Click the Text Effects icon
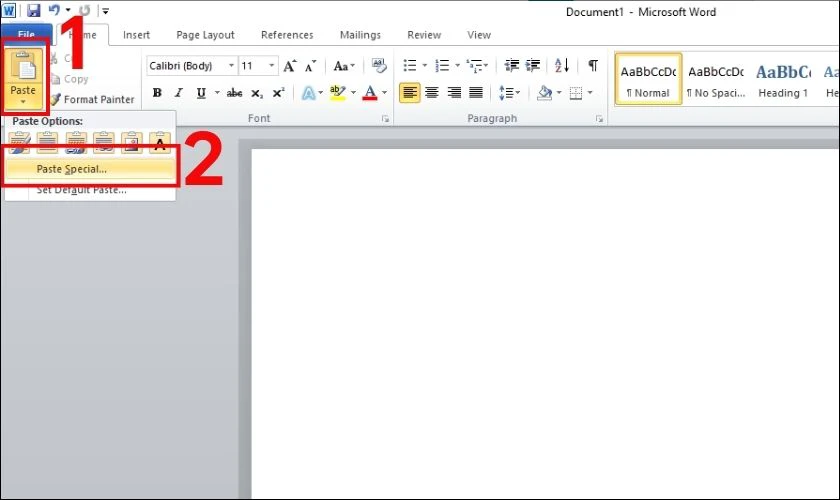The width and height of the screenshot is (840, 500). pos(309,93)
